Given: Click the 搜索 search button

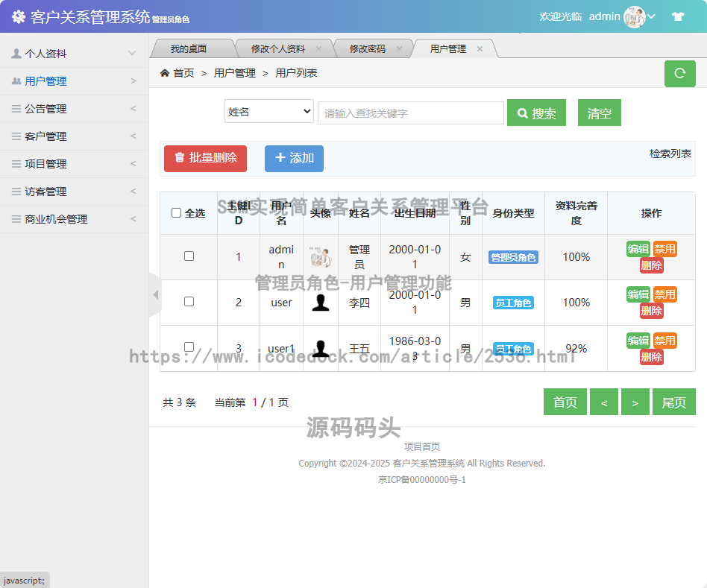Looking at the screenshot, I should tap(536, 113).
